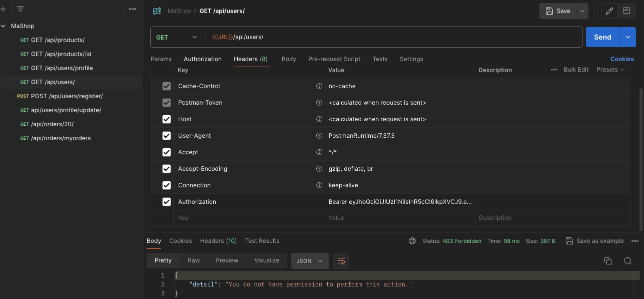Open the Pre-request Script tab
This screenshot has height=299, width=644.
[334, 59]
